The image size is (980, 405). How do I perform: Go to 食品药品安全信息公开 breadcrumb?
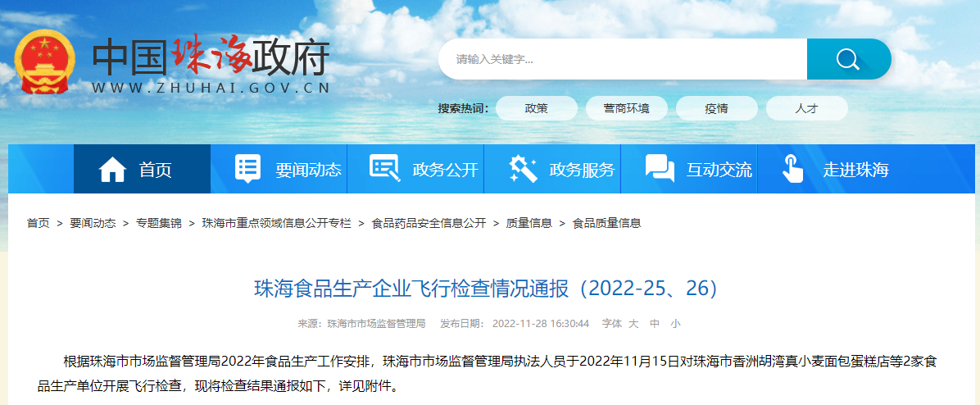429,223
